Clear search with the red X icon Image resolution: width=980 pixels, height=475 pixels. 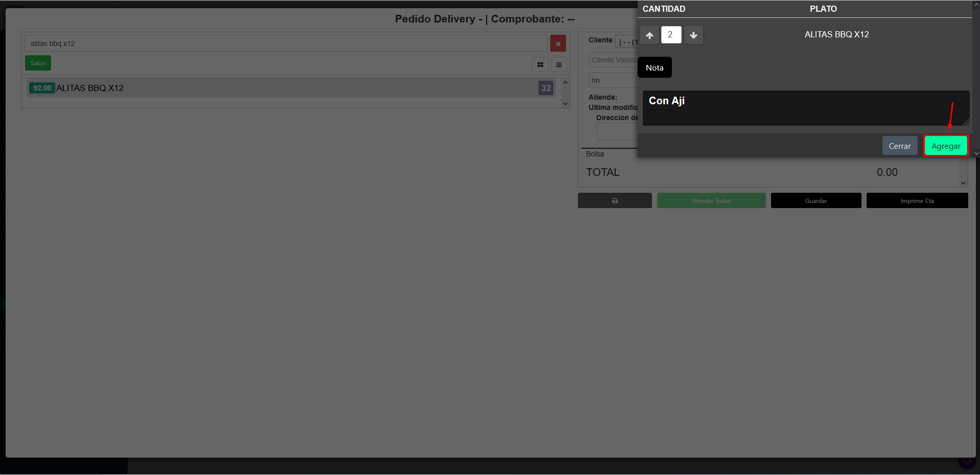(x=558, y=43)
